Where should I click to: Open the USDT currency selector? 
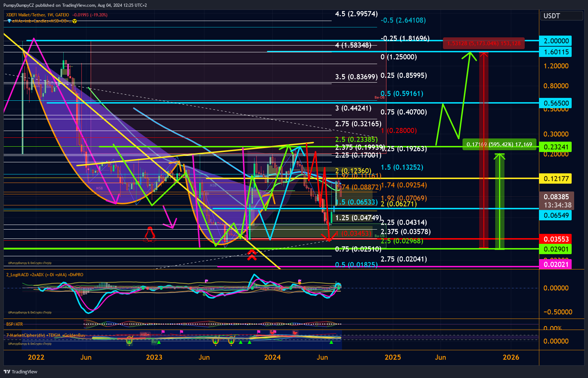[x=562, y=16]
